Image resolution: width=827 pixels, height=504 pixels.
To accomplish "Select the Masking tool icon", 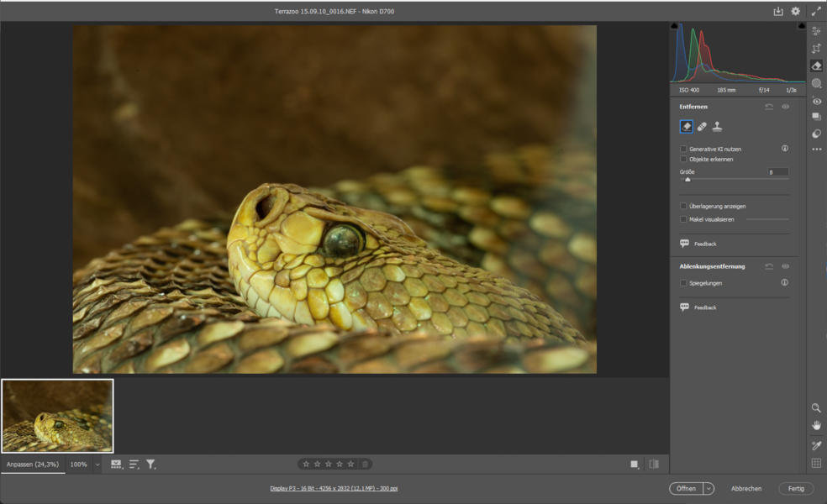I will pyautogui.click(x=816, y=83).
